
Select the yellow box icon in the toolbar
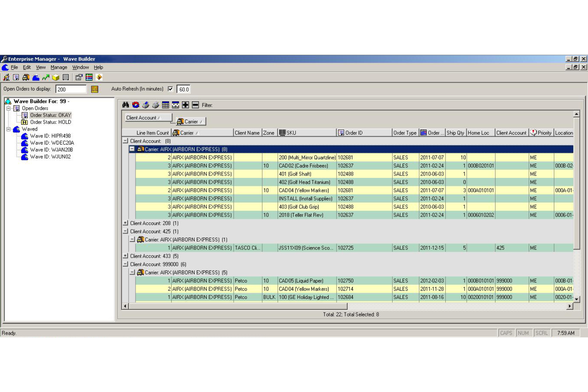coord(55,77)
